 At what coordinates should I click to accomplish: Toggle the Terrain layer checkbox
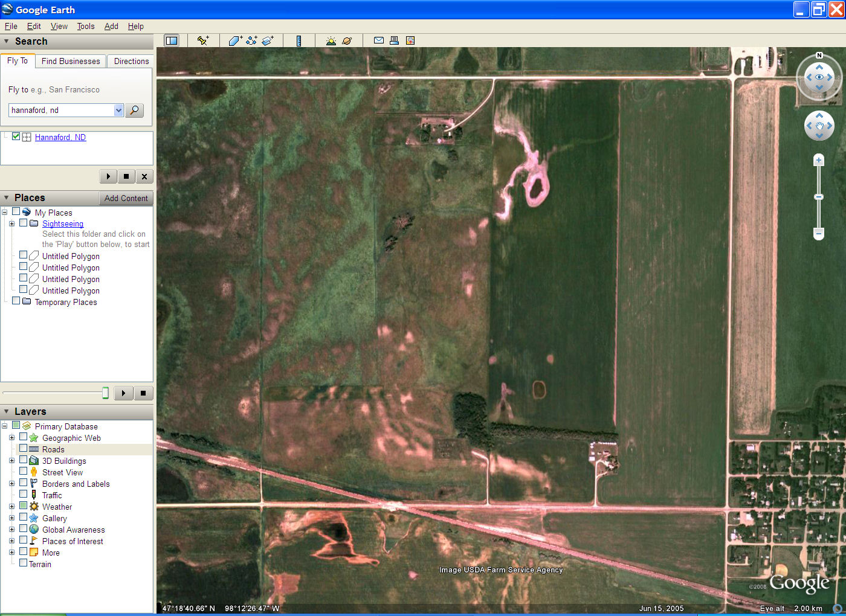point(24,563)
